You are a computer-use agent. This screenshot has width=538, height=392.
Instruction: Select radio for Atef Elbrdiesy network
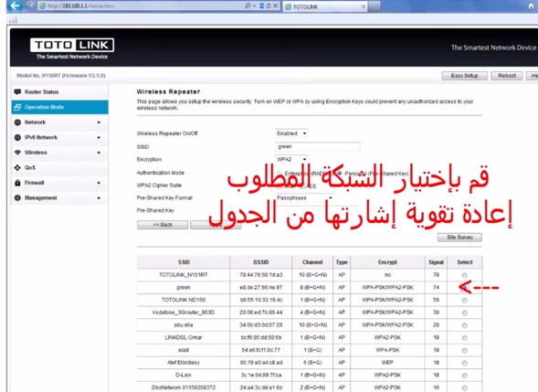465,363
